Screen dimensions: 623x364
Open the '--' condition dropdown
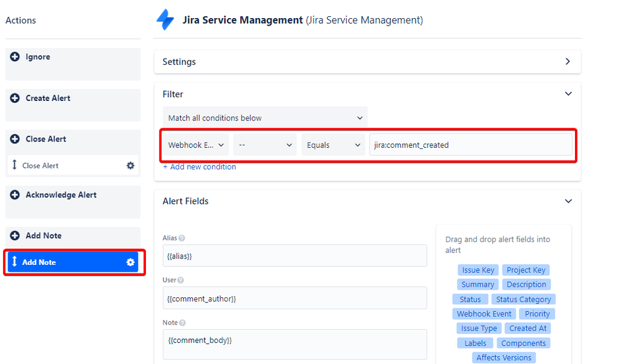point(265,145)
